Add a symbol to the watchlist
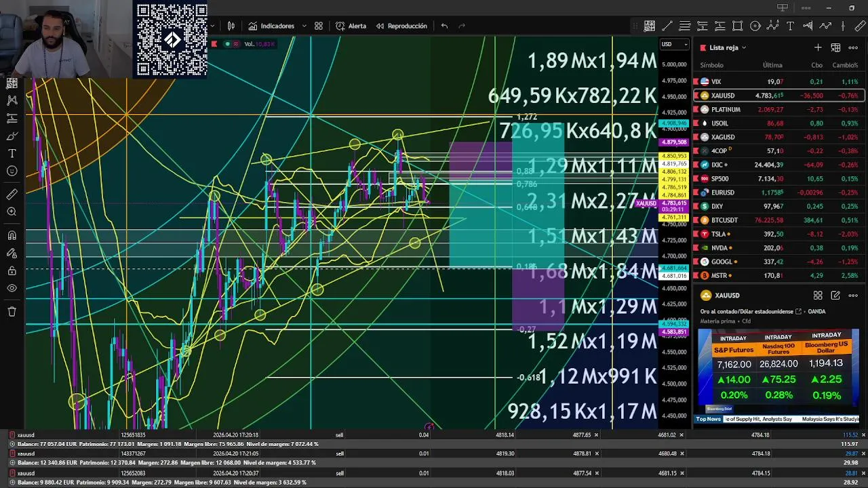Viewport: 868px width, 488px height. [818, 47]
